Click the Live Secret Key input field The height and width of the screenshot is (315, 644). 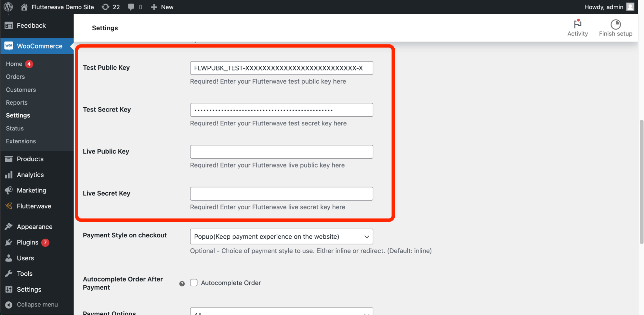pyautogui.click(x=282, y=194)
